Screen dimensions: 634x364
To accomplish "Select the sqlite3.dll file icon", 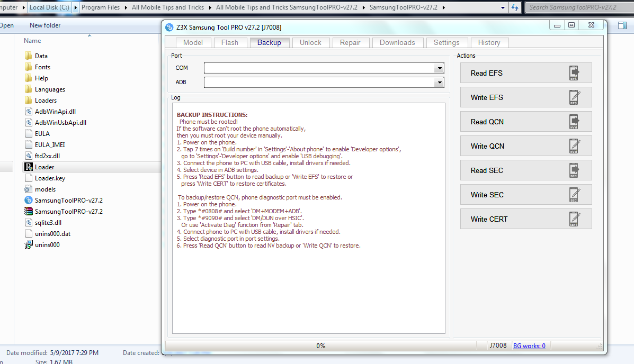I will click(28, 223).
